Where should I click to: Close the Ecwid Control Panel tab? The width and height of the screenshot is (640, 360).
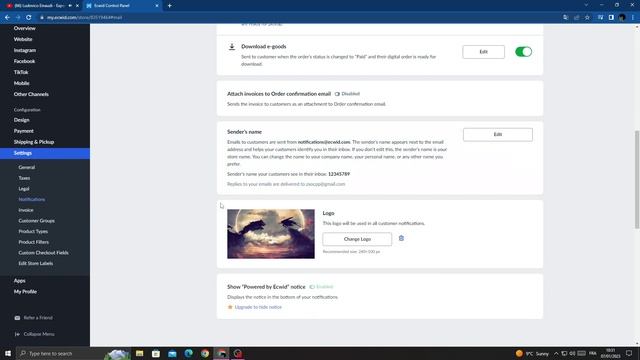coord(157,6)
